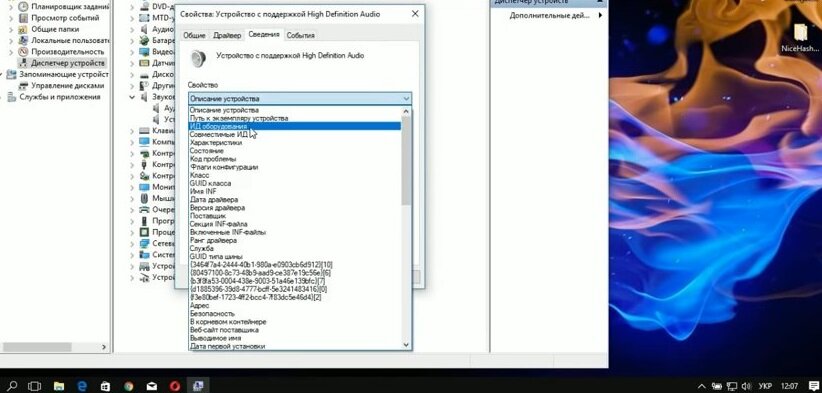Click the speaker icon in the properties dialog
Image resolution: width=822 pixels, height=393 pixels.
[198, 58]
